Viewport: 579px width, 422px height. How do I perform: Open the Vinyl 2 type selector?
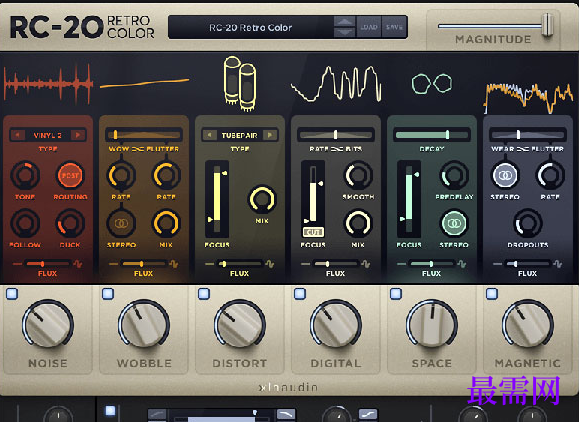point(48,135)
